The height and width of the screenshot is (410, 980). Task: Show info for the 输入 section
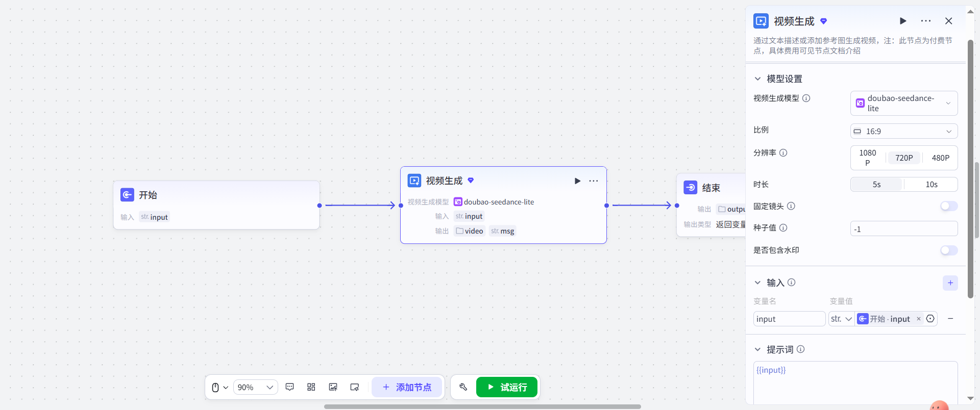792,282
